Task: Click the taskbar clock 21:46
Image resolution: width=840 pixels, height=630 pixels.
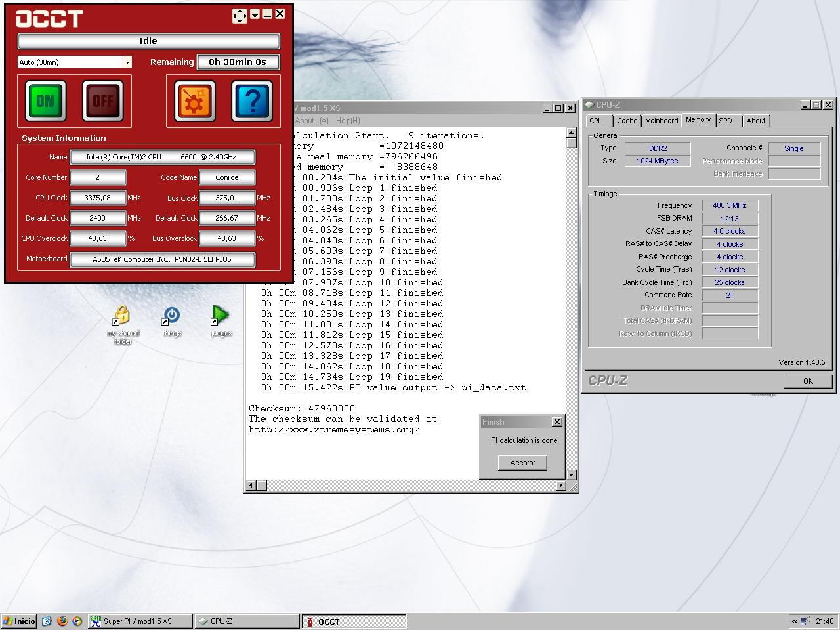Action: pyautogui.click(x=825, y=621)
